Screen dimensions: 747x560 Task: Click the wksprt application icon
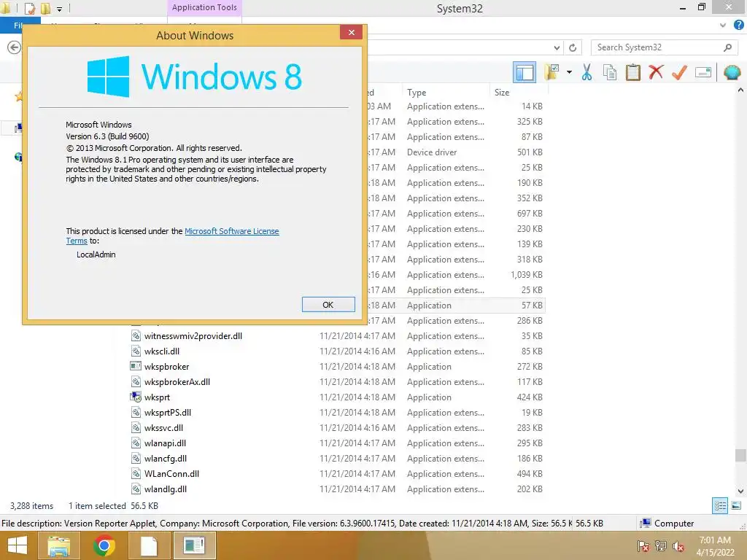tap(136, 397)
